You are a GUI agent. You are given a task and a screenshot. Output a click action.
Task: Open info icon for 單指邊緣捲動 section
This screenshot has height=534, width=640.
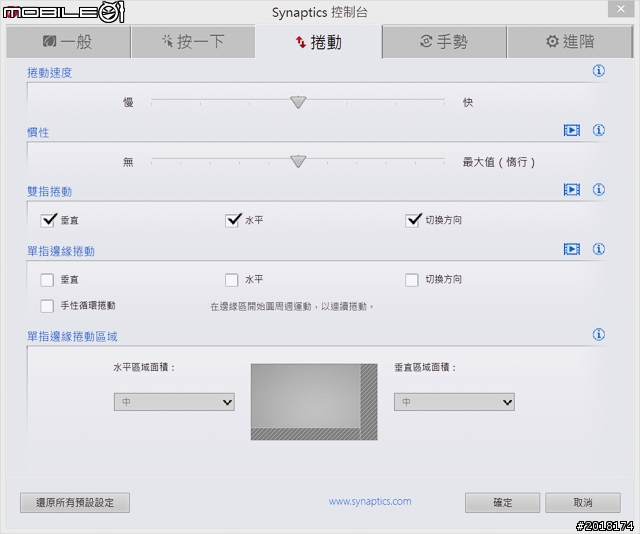click(x=598, y=249)
